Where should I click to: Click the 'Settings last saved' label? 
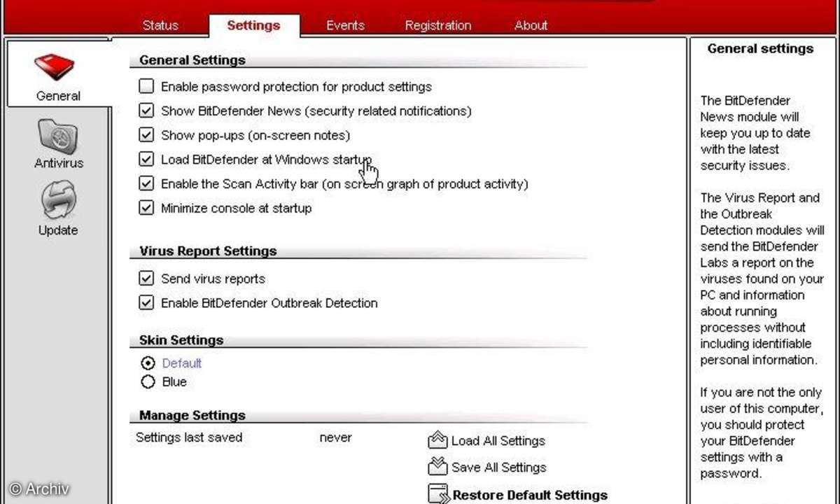[189, 437]
